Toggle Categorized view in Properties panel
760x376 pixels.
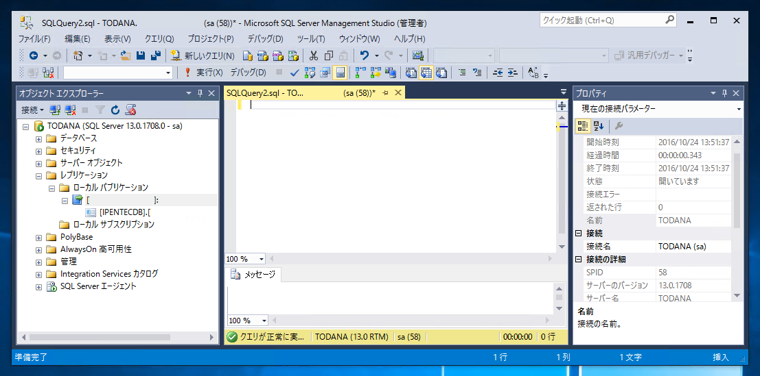583,126
